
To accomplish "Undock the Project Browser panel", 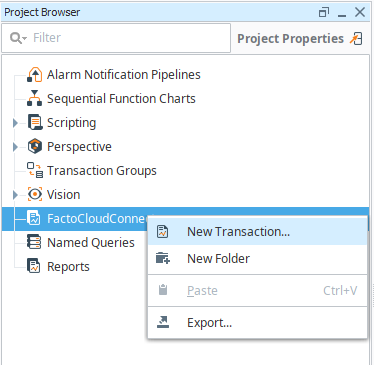I will point(324,13).
